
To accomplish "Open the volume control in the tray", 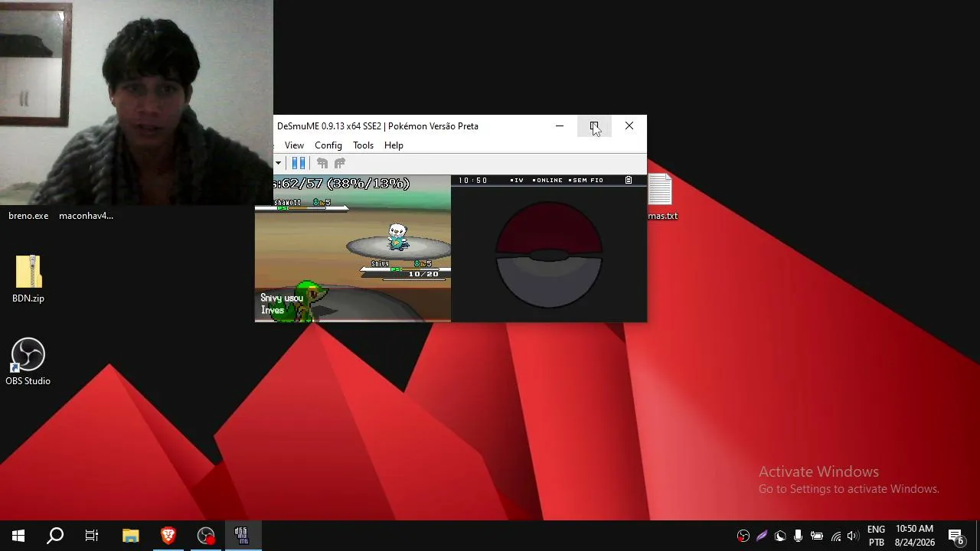I will click(x=852, y=536).
